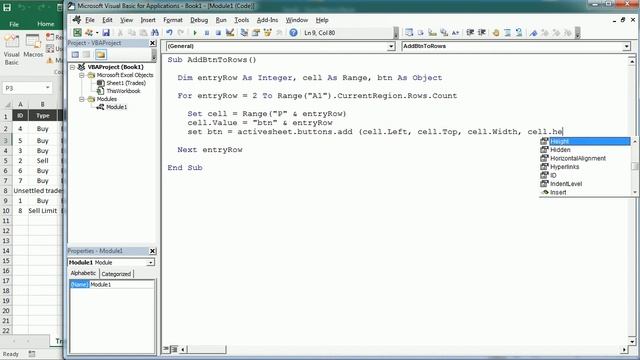The image size is (640, 360).
Task: Click the View Microsoft Excel toolbar icon
Action: pos(77,33)
